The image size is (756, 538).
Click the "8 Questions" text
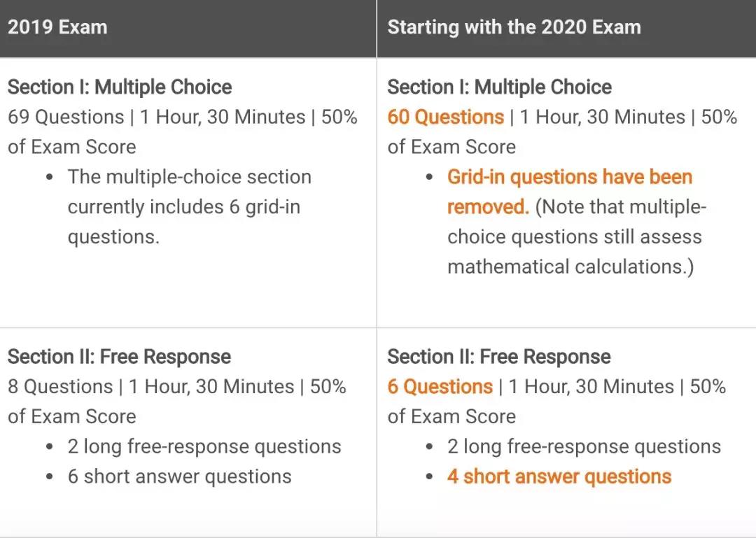point(60,387)
